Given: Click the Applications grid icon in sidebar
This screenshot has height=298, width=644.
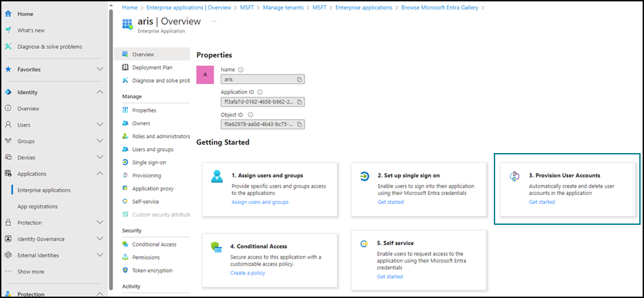Looking at the screenshot, I should (x=8, y=174).
